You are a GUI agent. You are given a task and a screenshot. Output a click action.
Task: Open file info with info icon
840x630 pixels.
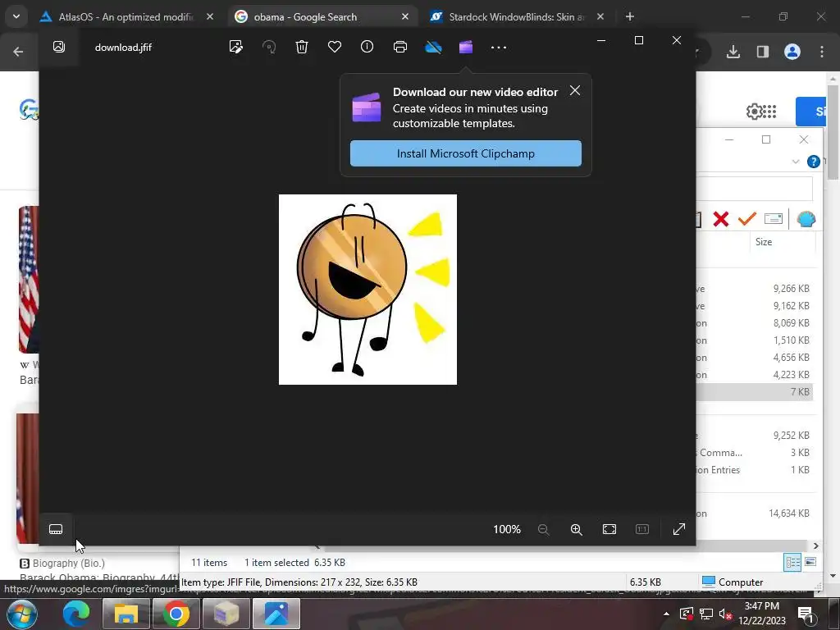click(x=367, y=47)
